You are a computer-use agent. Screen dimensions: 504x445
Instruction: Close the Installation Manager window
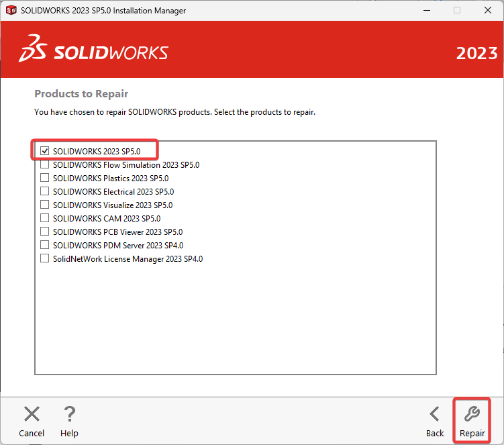pos(488,10)
